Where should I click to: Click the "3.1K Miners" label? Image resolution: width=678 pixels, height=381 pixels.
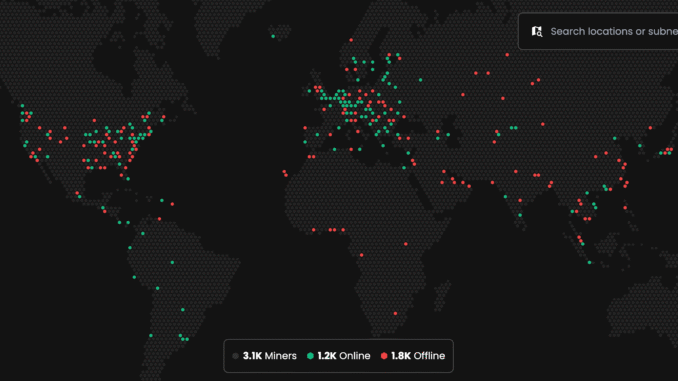pos(270,356)
